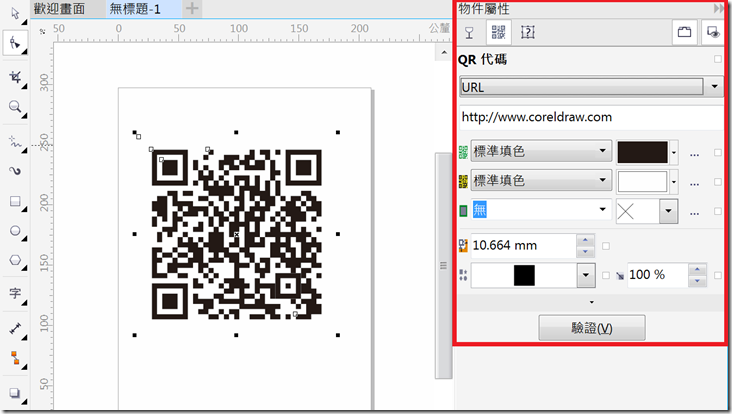
Task: Select the Pick tool arrow
Action: coord(14,14)
